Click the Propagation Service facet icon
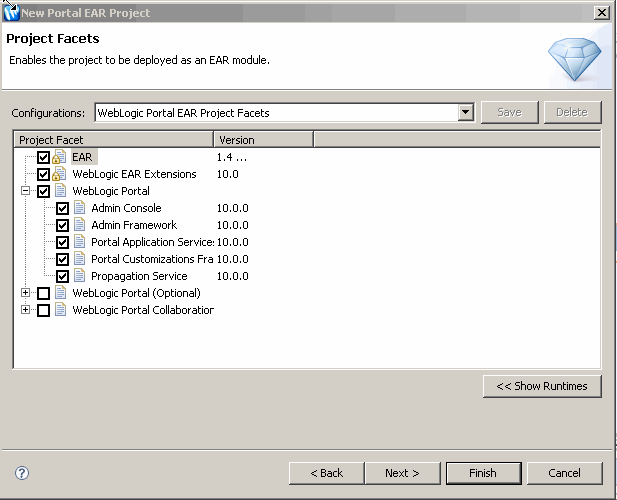The height and width of the screenshot is (500, 617). tap(79, 276)
